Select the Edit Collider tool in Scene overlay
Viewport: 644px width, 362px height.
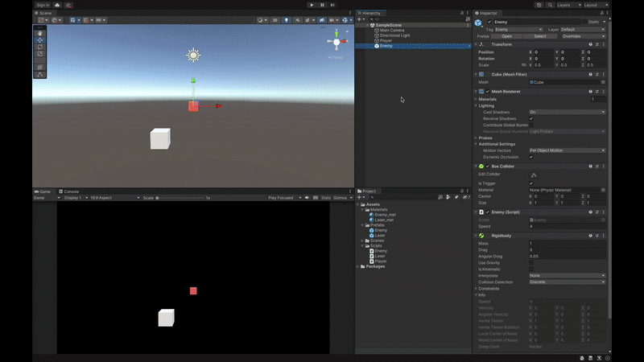click(39, 75)
